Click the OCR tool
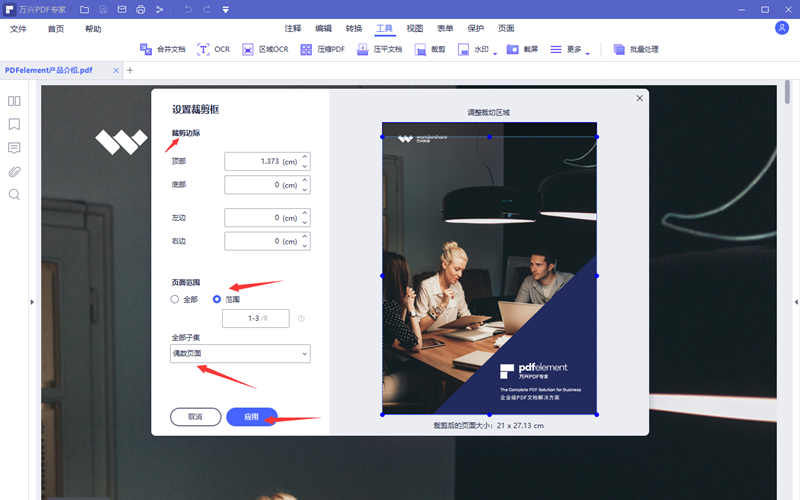Viewport: 800px width, 500px height. tap(214, 49)
